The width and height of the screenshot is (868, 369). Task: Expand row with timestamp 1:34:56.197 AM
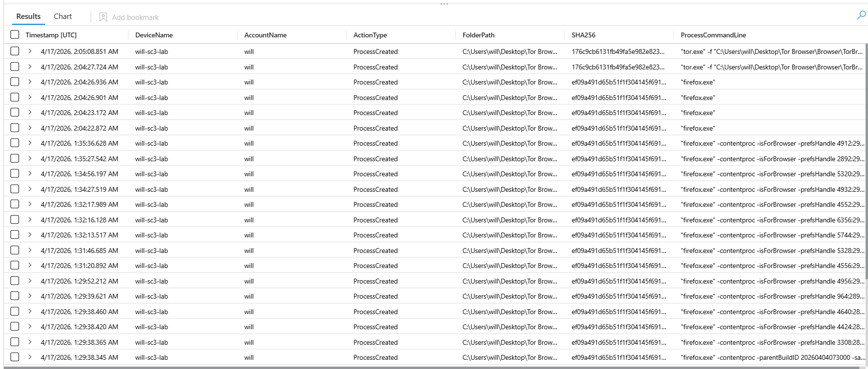pyautogui.click(x=30, y=174)
